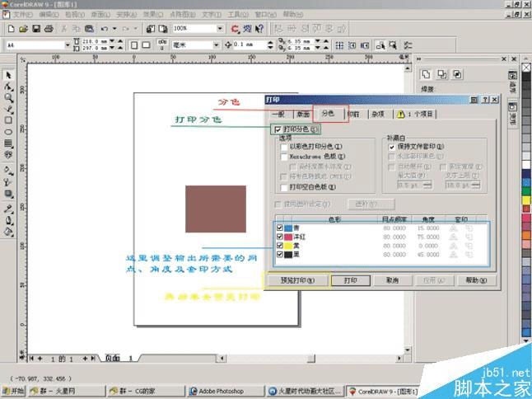Click the 打印 button in dialog

351,280
